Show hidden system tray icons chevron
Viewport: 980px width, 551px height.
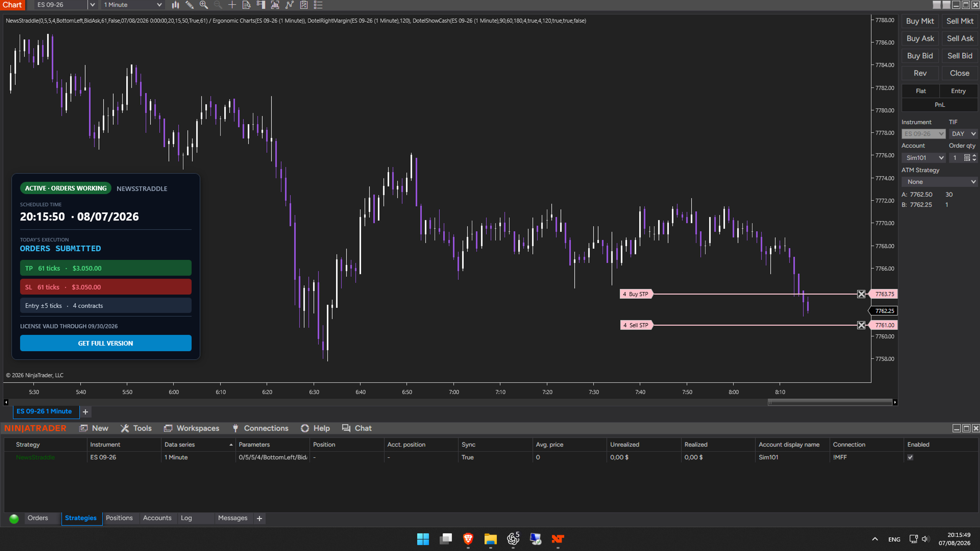tap(875, 539)
